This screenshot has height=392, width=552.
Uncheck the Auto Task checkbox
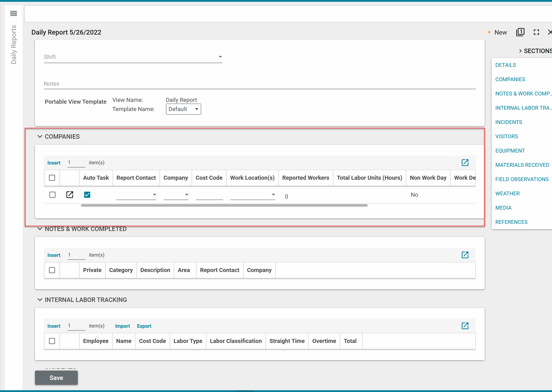[87, 195]
